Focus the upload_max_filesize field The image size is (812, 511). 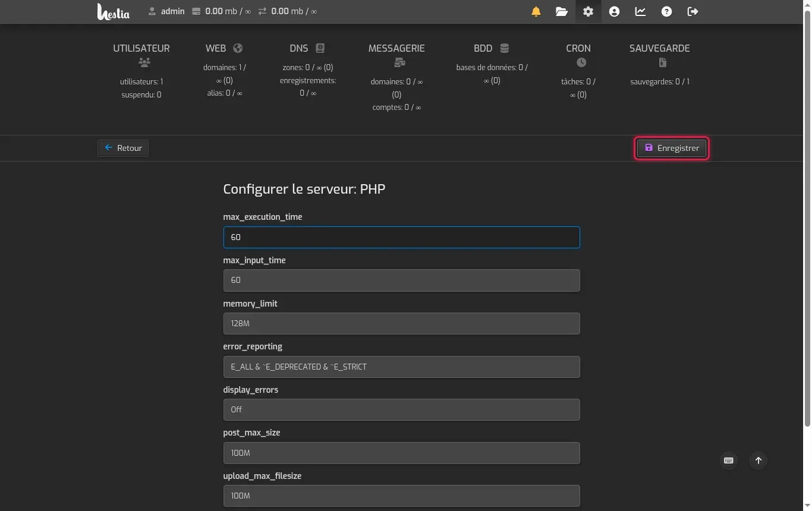(401, 496)
